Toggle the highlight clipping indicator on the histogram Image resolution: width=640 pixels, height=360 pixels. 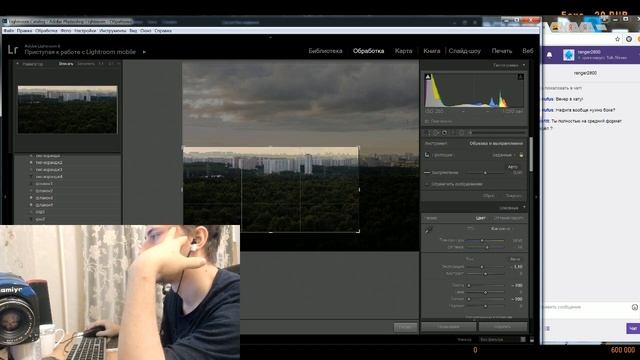click(520, 77)
